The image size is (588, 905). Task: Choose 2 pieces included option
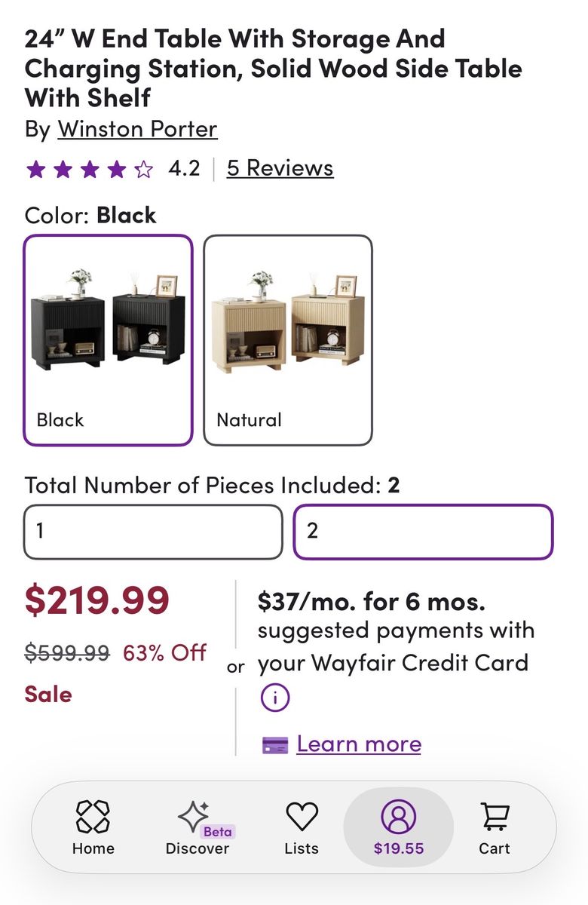423,532
